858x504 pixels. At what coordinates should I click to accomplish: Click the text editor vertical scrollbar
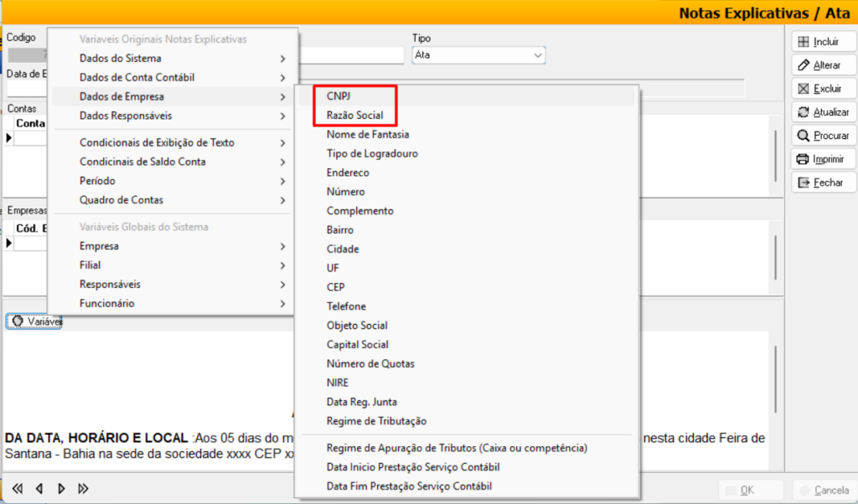776,368
